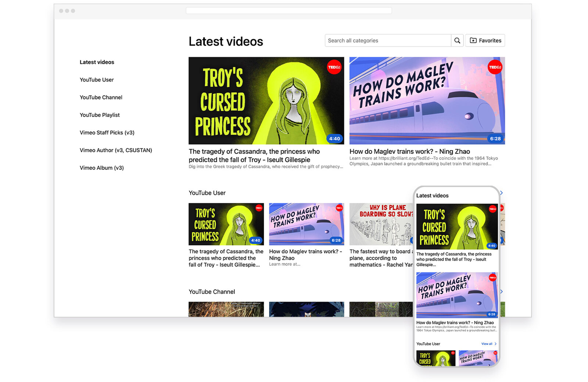The width and height of the screenshot is (588, 382).
Task: Click 'Learn more at https://brilliant.org' description in main page
Action: (424, 161)
